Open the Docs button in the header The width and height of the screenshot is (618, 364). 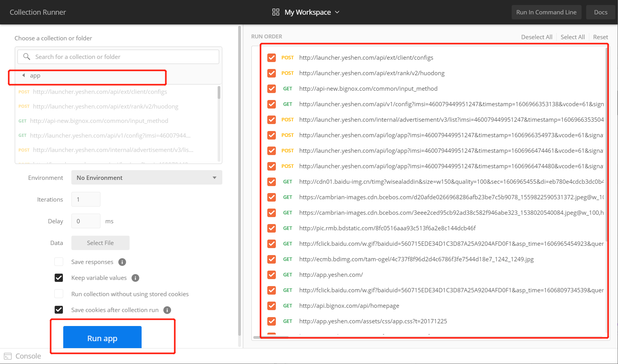click(x=601, y=12)
